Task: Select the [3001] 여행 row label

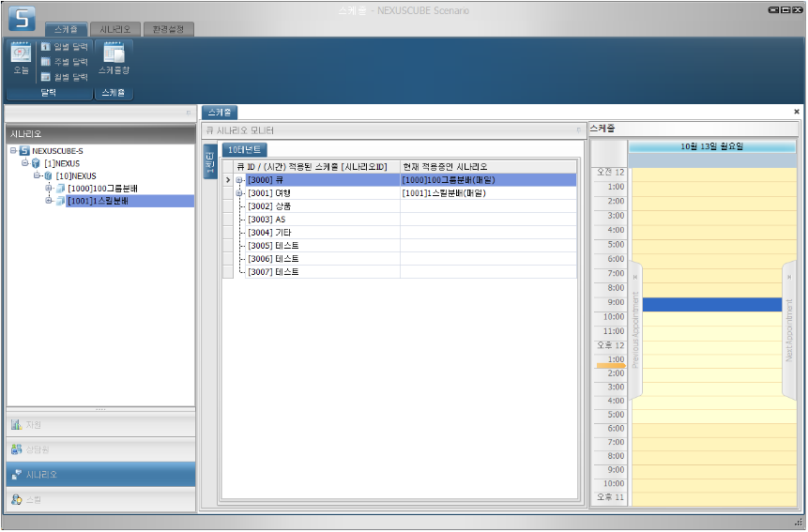Action: coord(269,193)
